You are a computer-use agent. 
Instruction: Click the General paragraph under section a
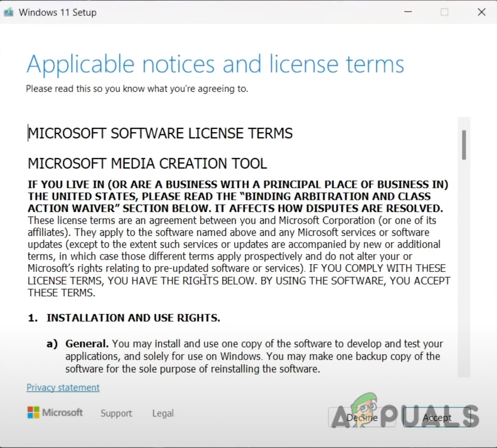(x=252, y=356)
